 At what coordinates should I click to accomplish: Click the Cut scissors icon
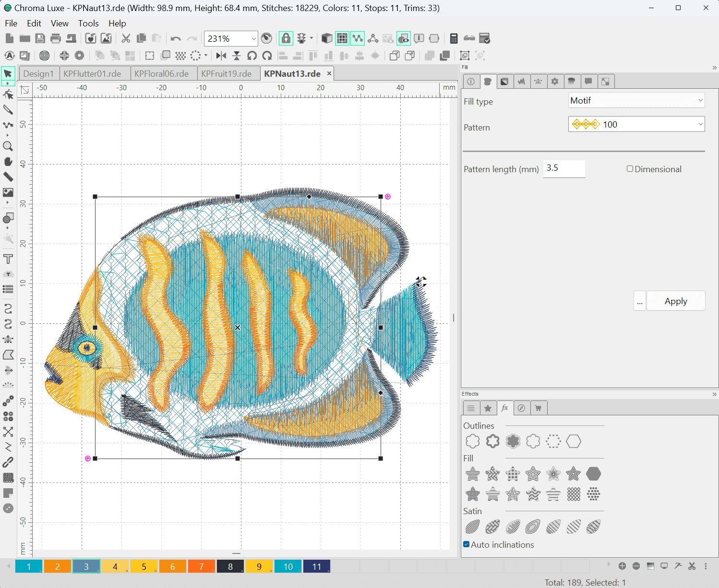[x=126, y=38]
